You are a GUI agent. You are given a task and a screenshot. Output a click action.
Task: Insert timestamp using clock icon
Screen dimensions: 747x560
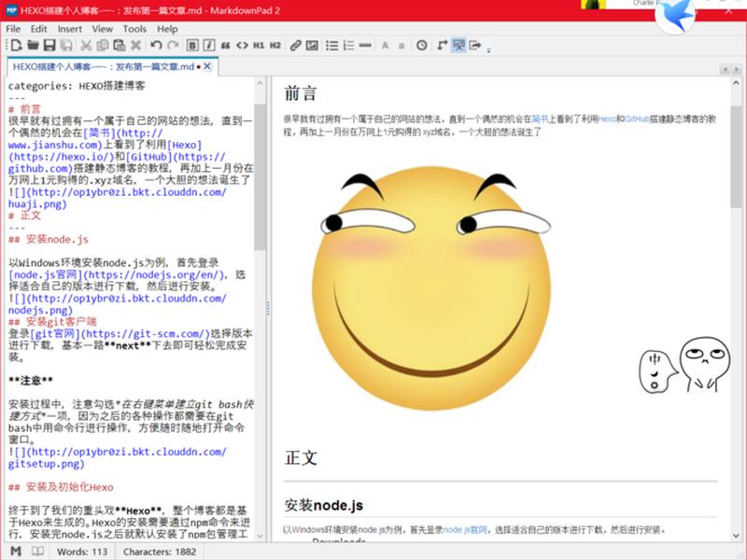[422, 45]
